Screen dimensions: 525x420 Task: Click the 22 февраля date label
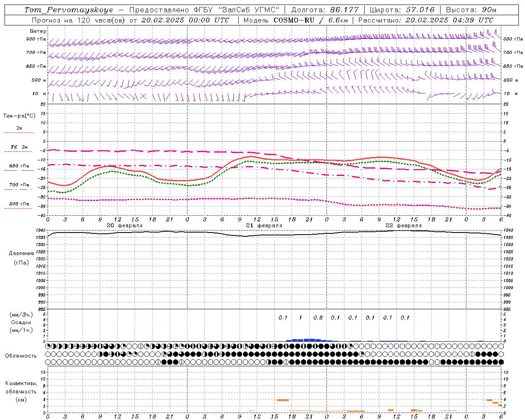[404, 226]
